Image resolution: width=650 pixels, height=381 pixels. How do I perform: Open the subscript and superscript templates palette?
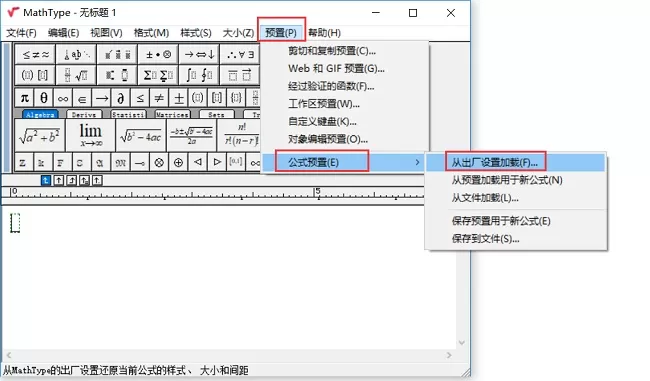point(117,75)
